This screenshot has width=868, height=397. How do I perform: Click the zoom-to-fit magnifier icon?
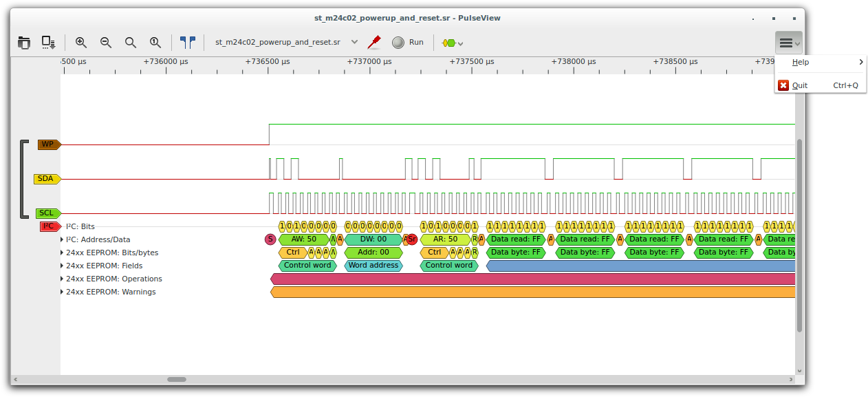click(x=131, y=43)
